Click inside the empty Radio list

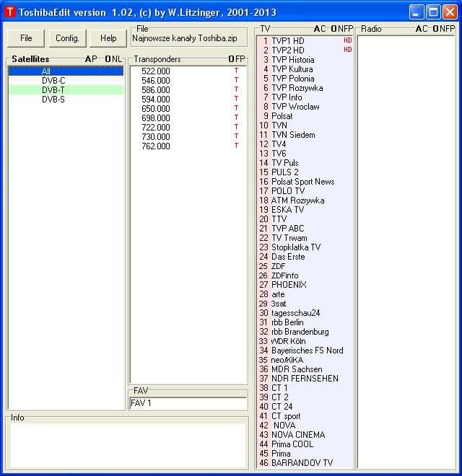pos(406,252)
